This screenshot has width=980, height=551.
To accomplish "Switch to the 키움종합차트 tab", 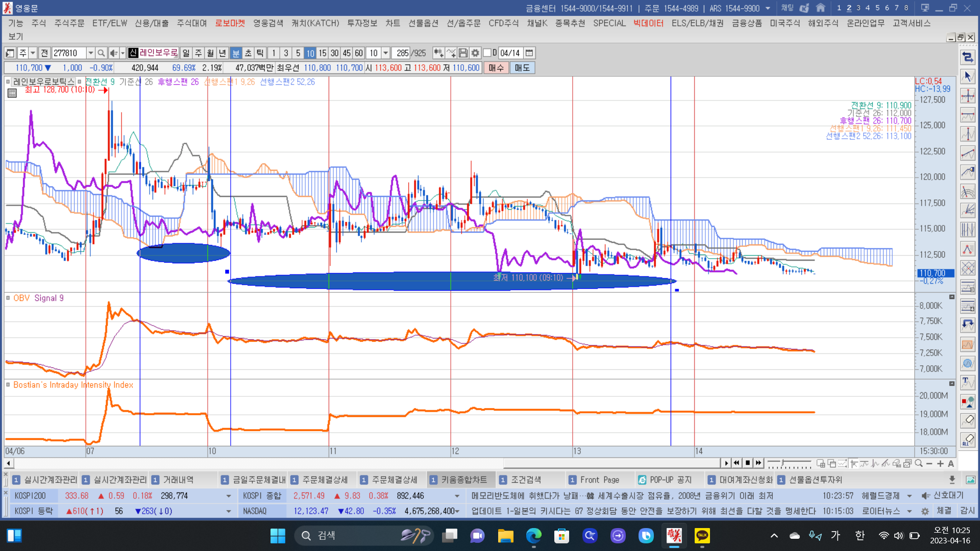I will pos(463,480).
